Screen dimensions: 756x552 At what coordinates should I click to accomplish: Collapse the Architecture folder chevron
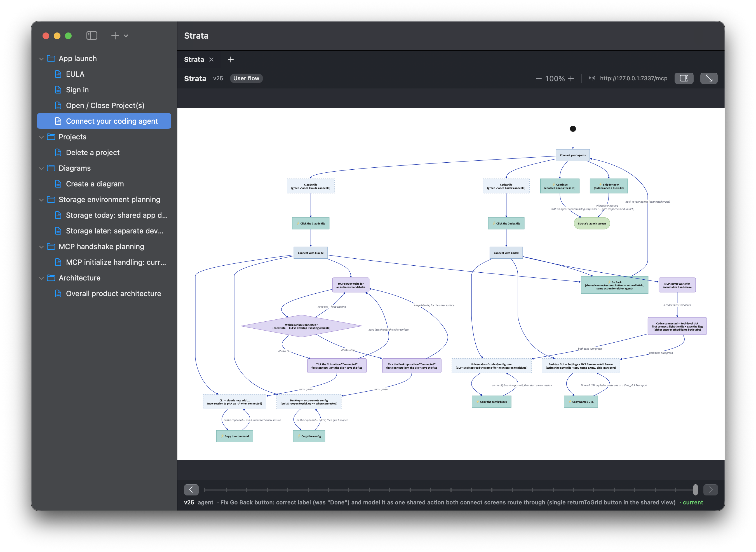[41, 278]
